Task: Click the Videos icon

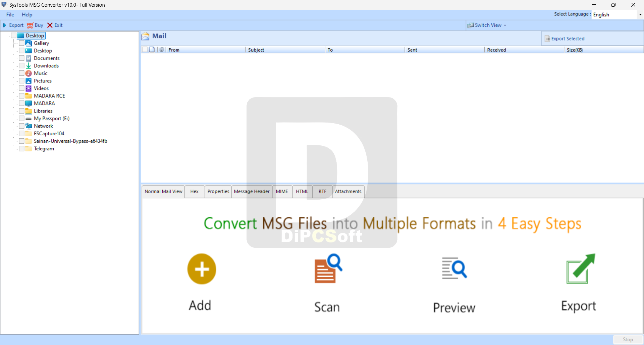Action: click(29, 88)
